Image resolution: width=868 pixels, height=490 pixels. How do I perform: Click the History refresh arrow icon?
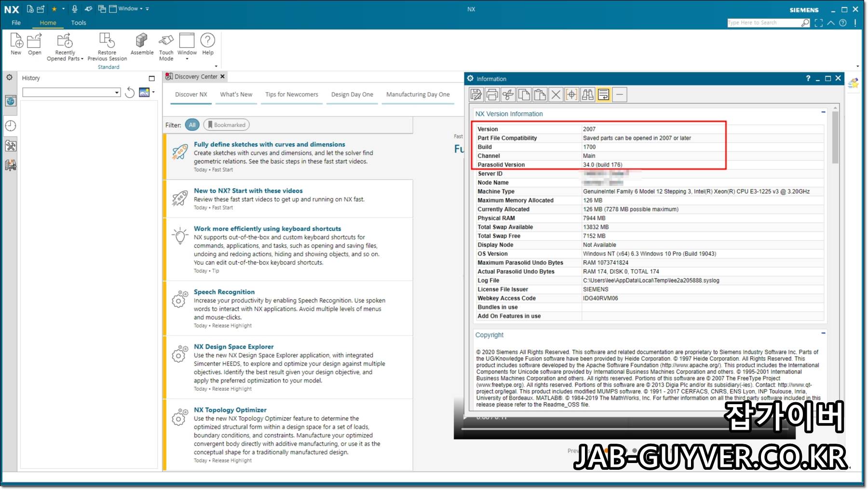coord(130,92)
